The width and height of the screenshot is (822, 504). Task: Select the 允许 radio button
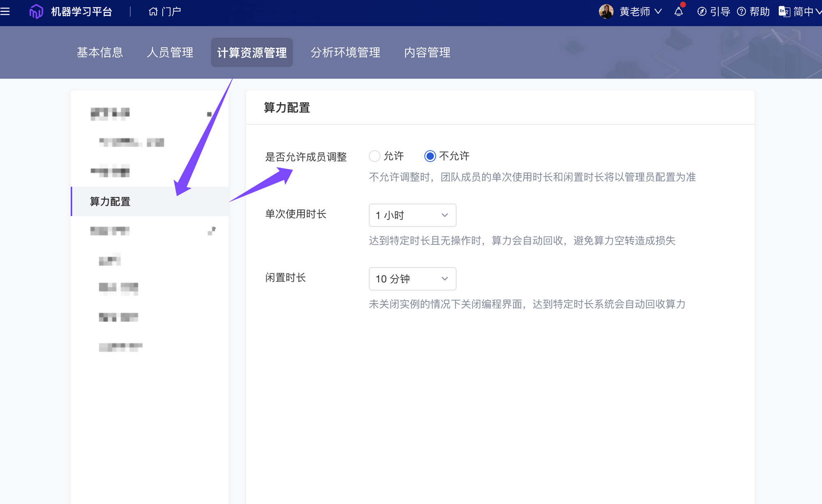tap(374, 156)
